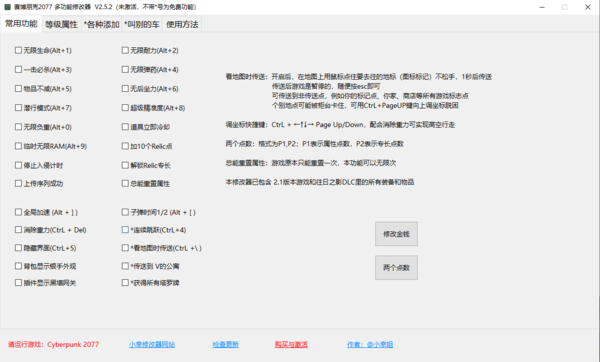The width and height of the screenshot is (600, 362).
Task: Toggle 无限弹药 (Alt+4) checkbox
Action: [125, 69]
